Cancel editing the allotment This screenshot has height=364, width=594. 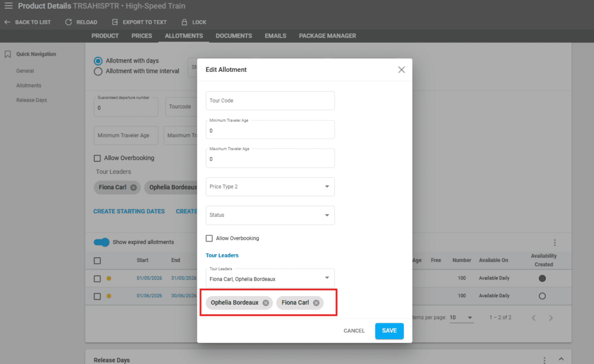[x=354, y=331]
